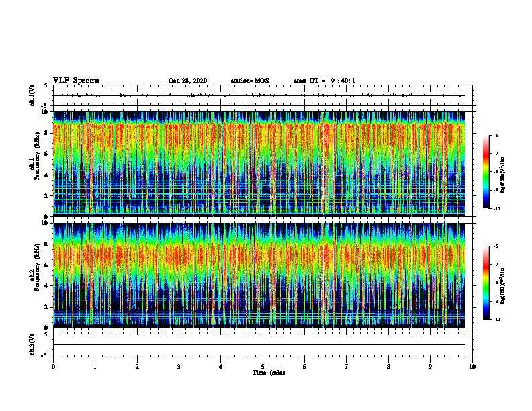Click time-axis tick label "3"

tap(179, 367)
